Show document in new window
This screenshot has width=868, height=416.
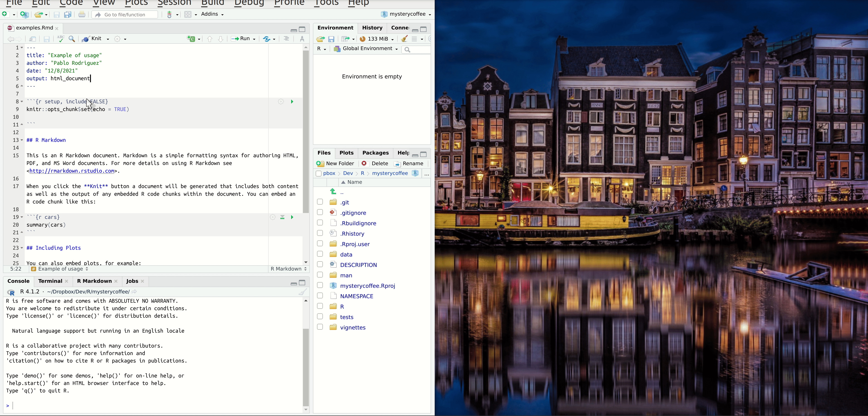33,39
